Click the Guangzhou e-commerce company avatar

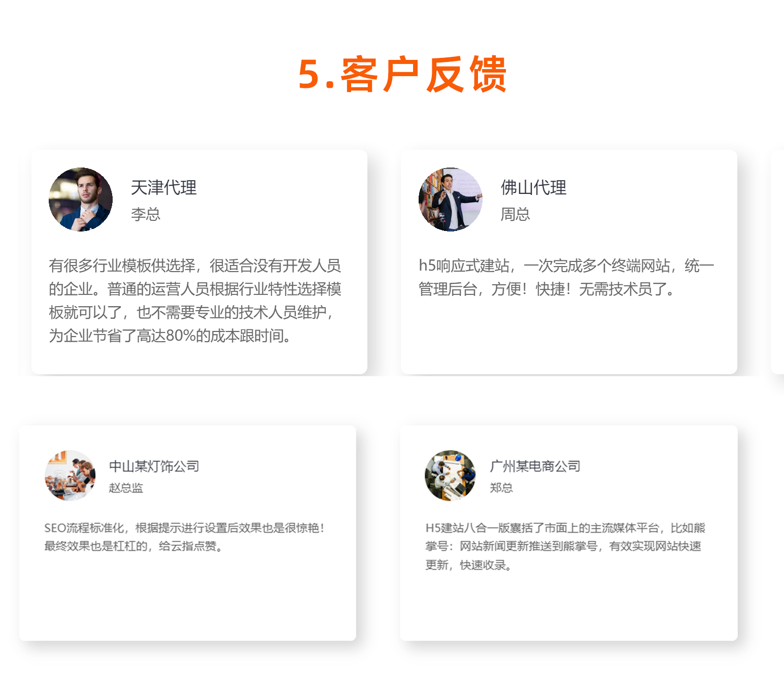click(x=450, y=475)
